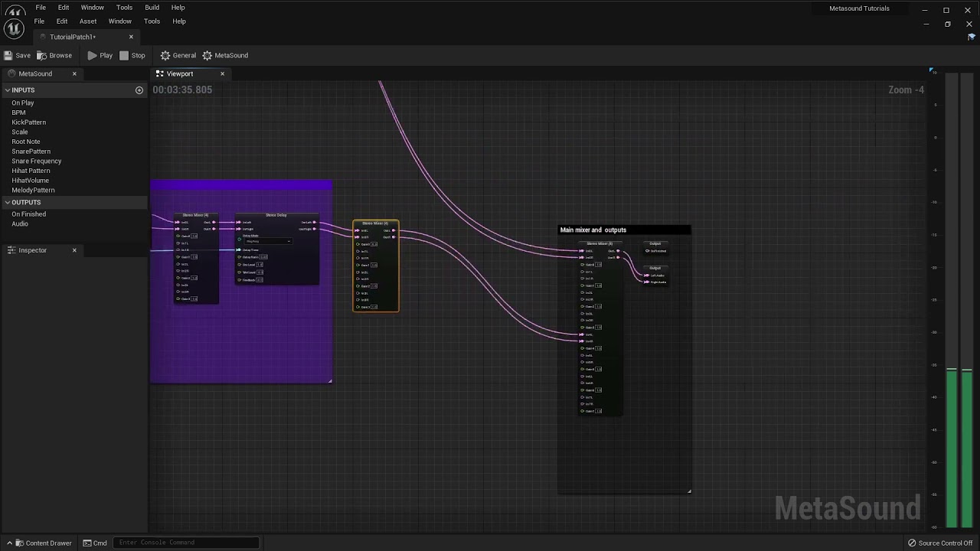Click the Out Left pin on Stereo Delay

tap(314, 222)
